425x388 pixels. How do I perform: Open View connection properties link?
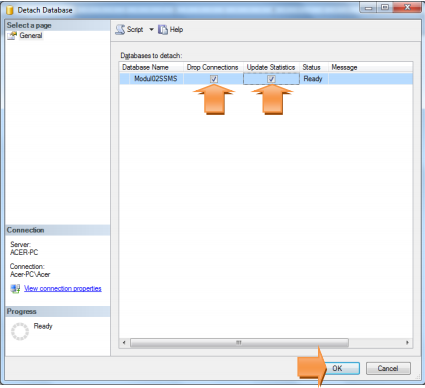63,288
